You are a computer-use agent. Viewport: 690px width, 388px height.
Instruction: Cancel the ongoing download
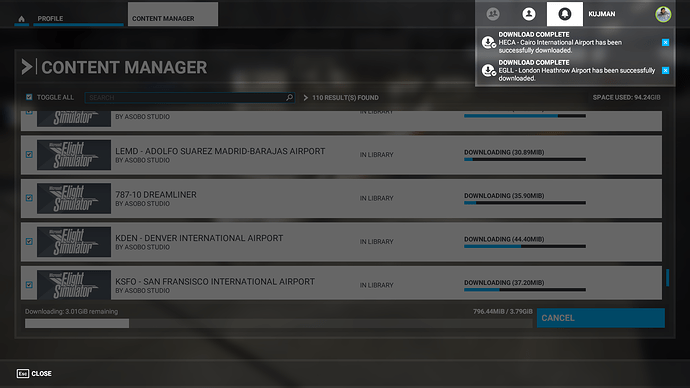click(x=601, y=318)
